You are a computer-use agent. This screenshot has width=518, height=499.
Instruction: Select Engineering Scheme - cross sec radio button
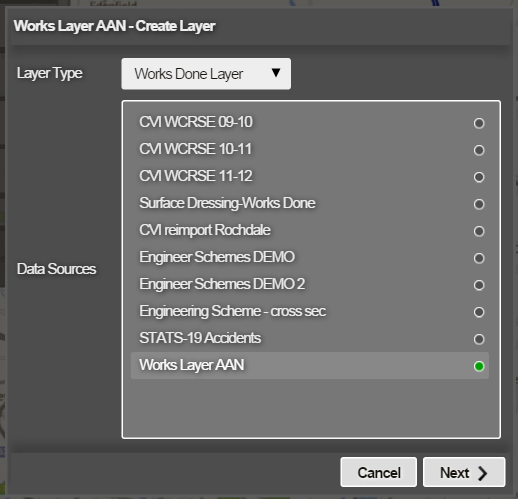tap(479, 312)
